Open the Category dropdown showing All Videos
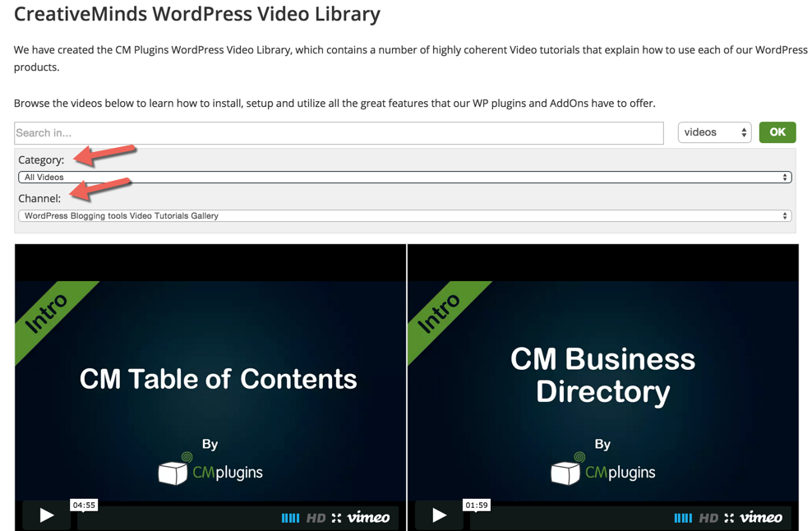 click(405, 178)
